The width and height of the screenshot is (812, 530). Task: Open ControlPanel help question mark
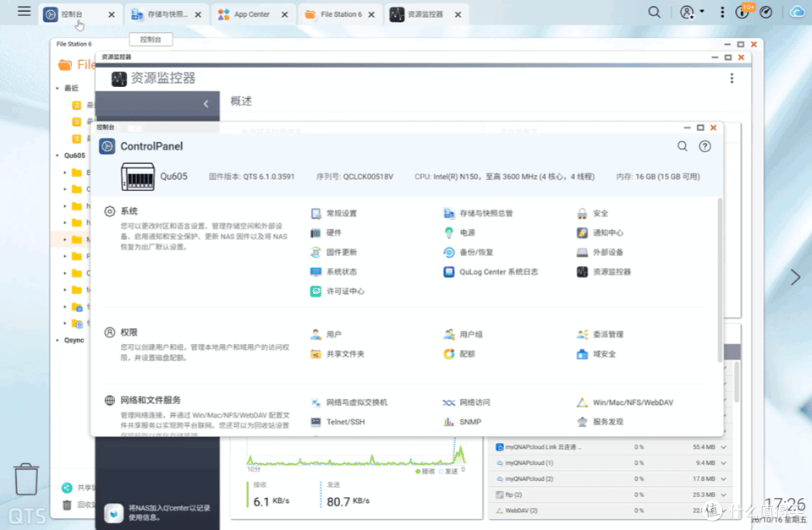(x=705, y=146)
